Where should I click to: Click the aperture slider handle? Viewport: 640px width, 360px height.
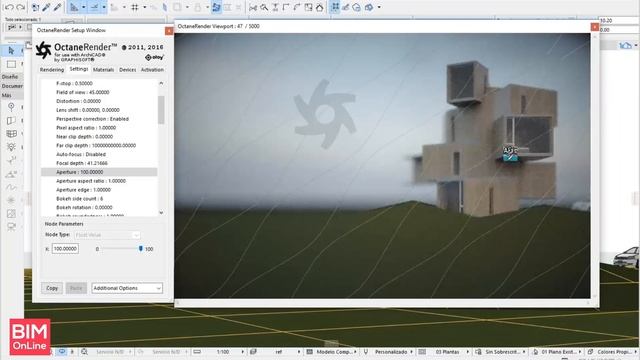click(x=140, y=249)
